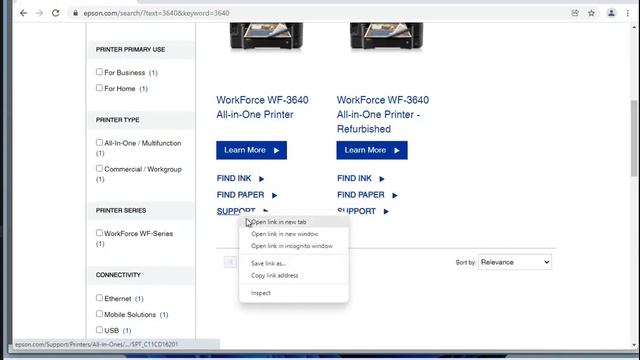Click the lock icon in address bar

coord(76,13)
